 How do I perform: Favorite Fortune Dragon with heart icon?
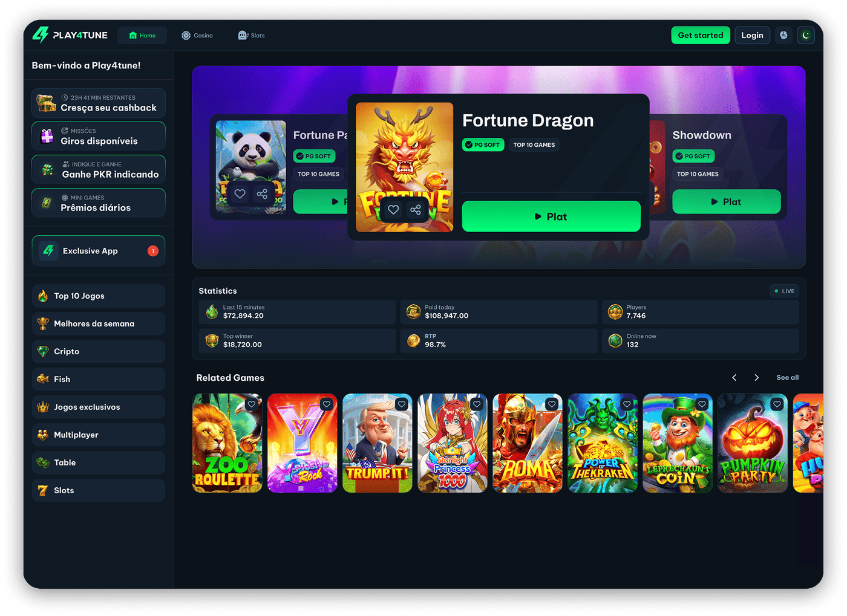(393, 210)
